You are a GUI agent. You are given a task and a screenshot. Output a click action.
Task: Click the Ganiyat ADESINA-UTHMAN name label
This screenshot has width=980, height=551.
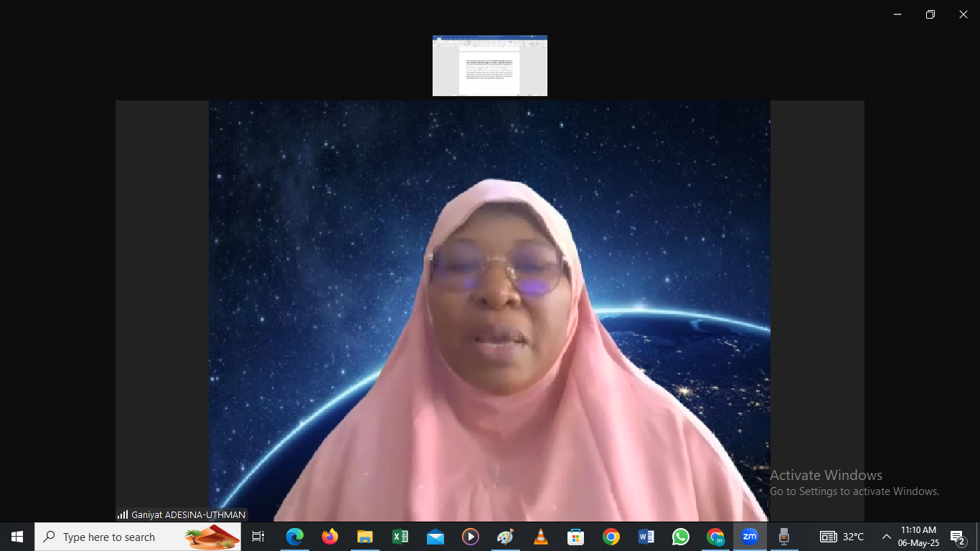(188, 514)
